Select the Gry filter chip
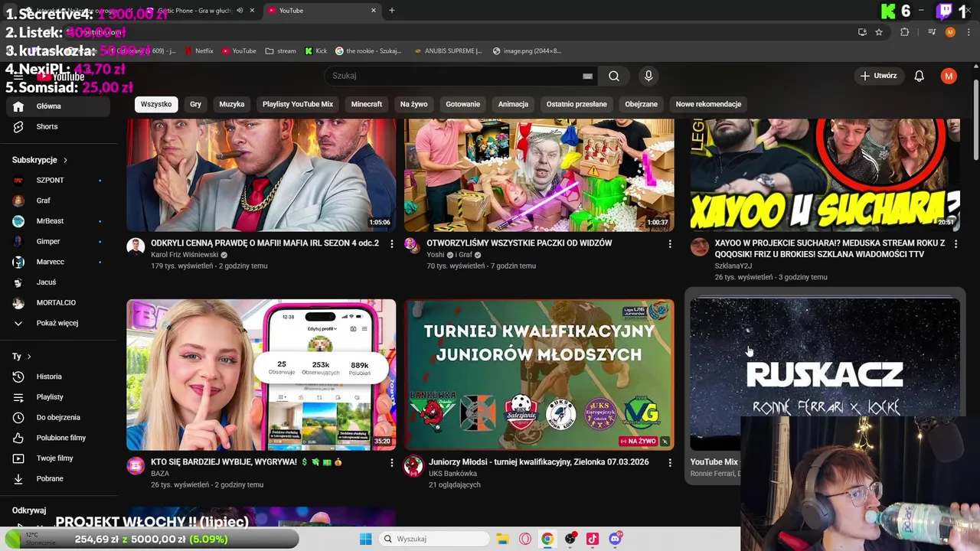This screenshot has width=980, height=551. click(x=196, y=104)
